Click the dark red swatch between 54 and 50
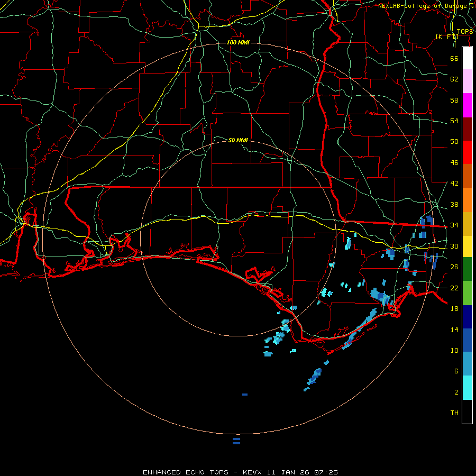Image resolution: width=476 pixels, height=476 pixels. click(x=467, y=129)
